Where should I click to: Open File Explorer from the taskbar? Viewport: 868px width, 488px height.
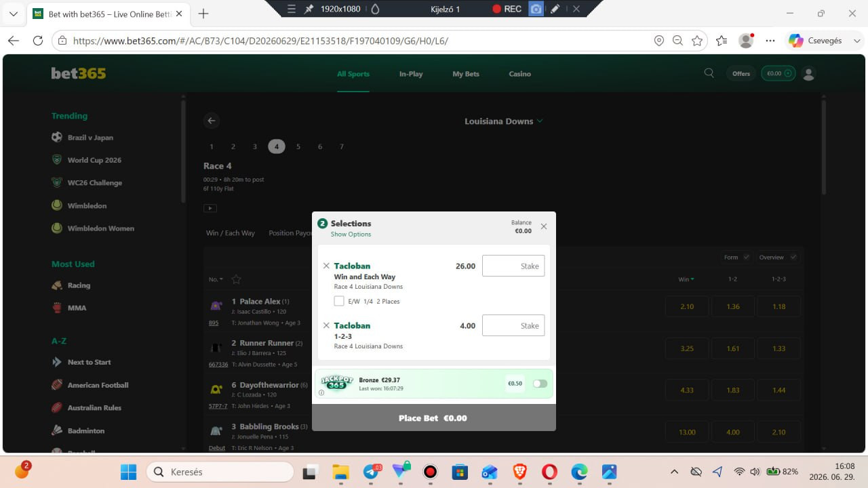[x=340, y=472]
